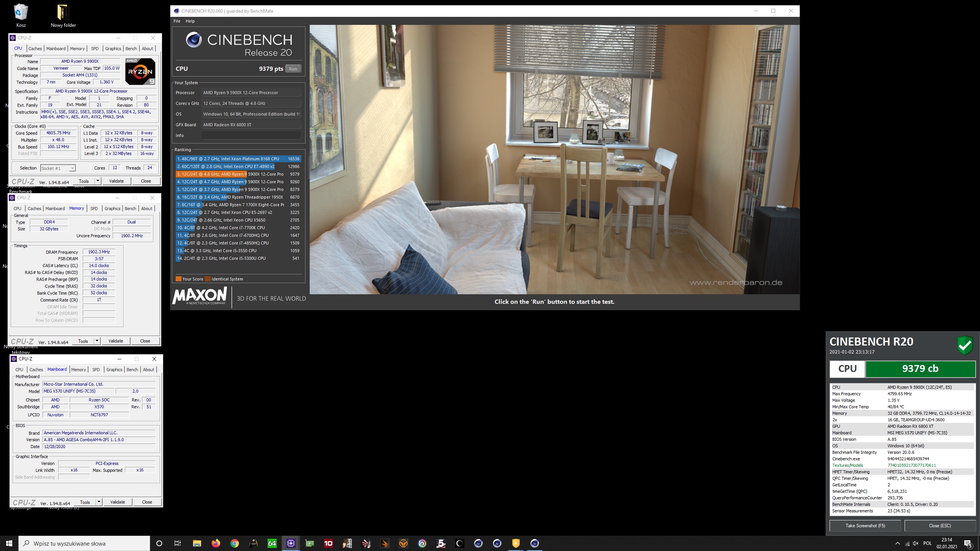Switch to the rightmost Cinebench taskbar icon
Image resolution: width=980 pixels, height=551 pixels.
[534, 543]
